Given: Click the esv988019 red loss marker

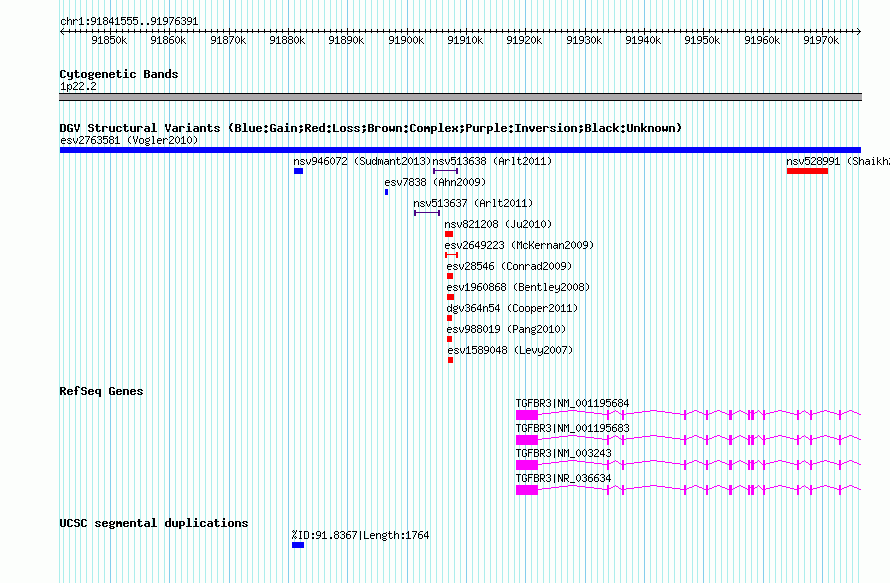Looking at the screenshot, I should pyautogui.click(x=450, y=339).
